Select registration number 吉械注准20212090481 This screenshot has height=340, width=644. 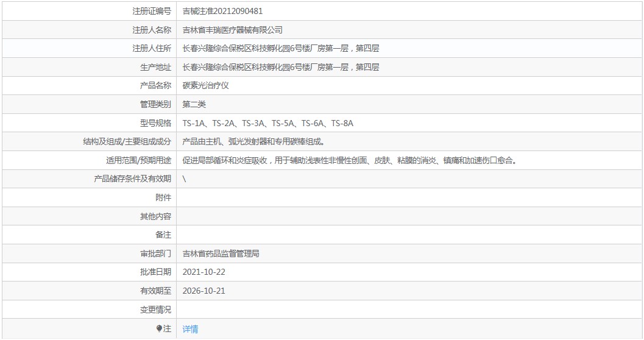(x=222, y=11)
